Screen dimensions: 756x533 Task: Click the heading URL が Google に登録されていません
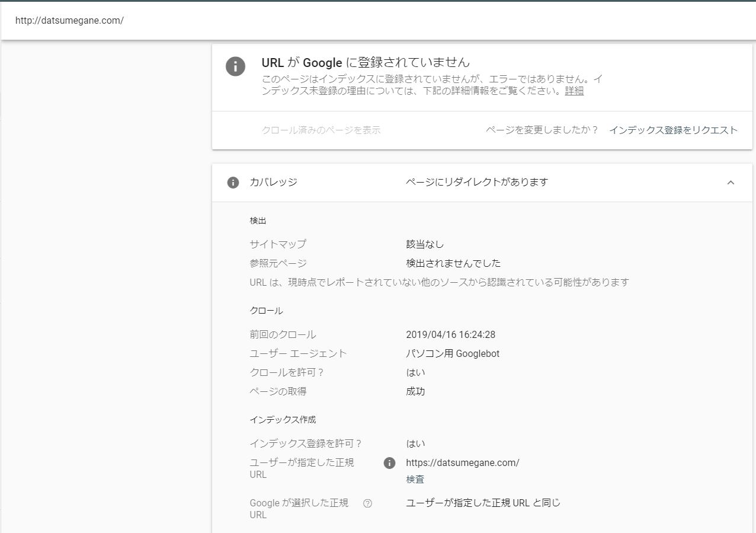pos(366,62)
